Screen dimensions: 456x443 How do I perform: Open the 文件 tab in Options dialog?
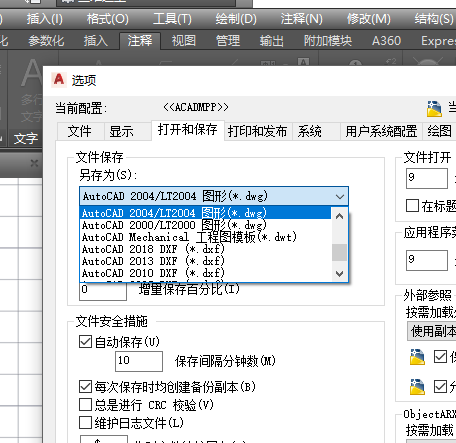click(x=80, y=131)
